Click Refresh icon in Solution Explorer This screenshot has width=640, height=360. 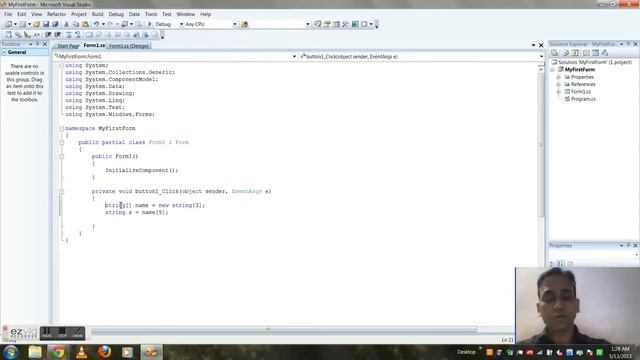575,53
